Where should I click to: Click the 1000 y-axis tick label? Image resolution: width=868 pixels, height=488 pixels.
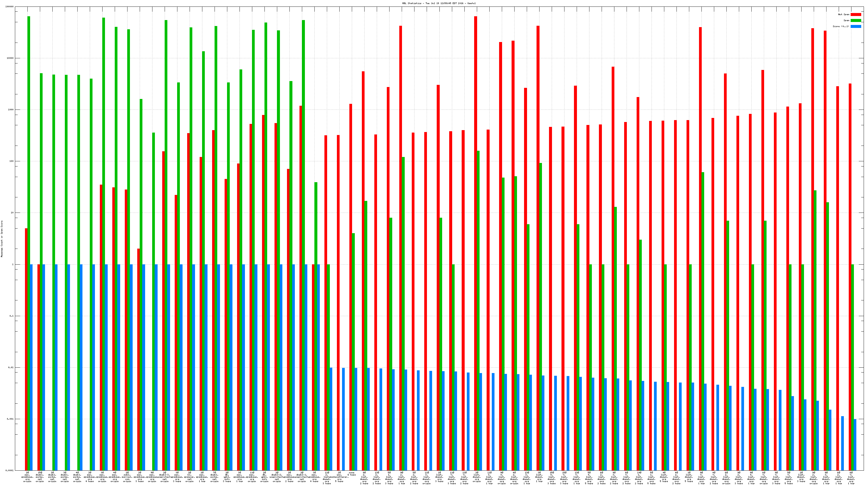(11, 110)
